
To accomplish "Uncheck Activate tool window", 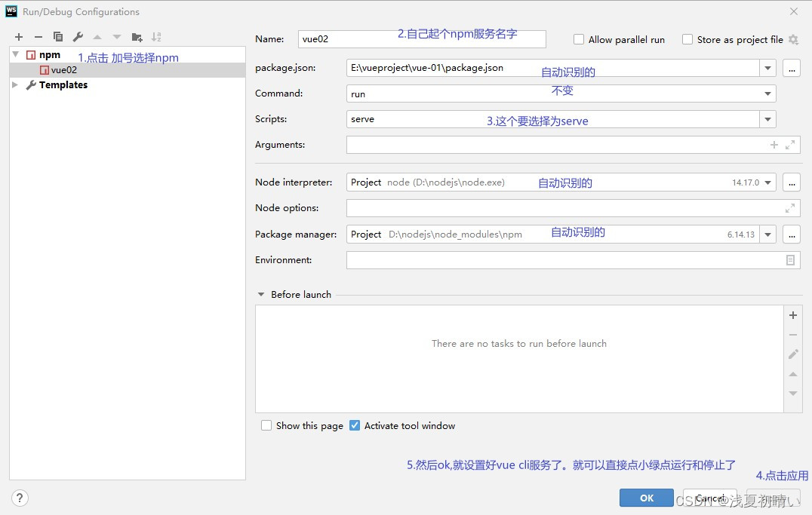I will click(x=355, y=425).
